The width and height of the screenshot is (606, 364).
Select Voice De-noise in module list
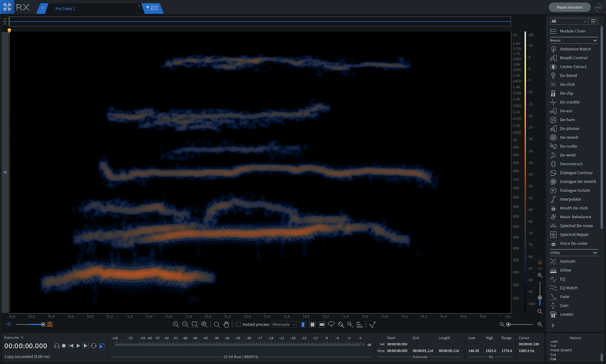[574, 243]
